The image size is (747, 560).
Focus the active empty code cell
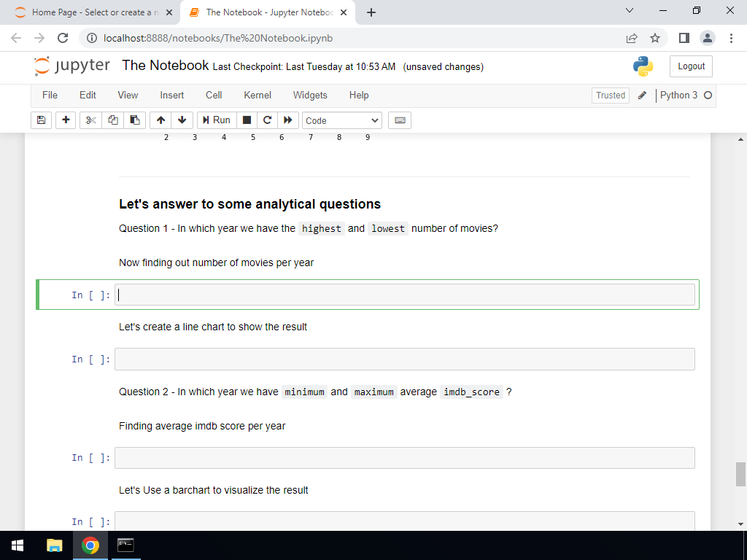[x=404, y=295]
